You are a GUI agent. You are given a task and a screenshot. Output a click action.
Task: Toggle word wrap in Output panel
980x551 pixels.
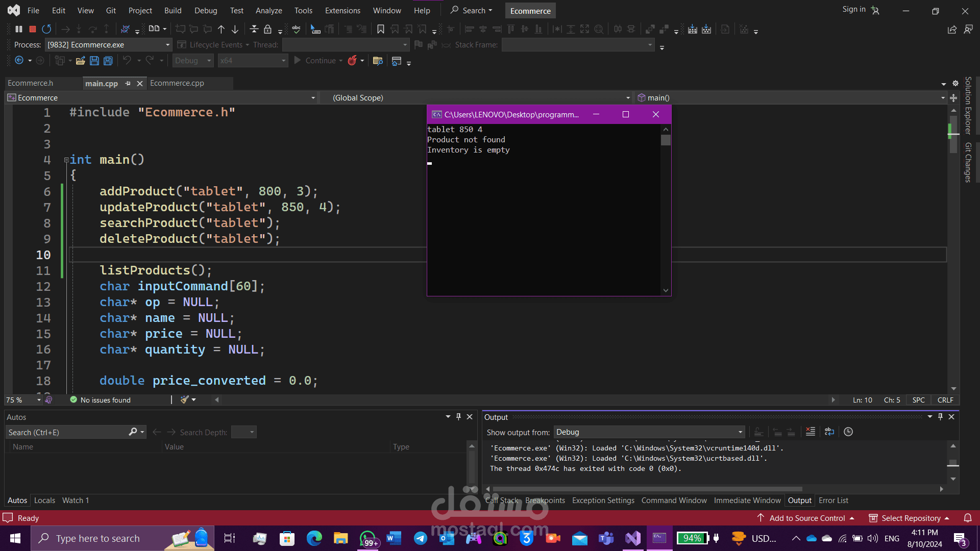[x=829, y=432]
